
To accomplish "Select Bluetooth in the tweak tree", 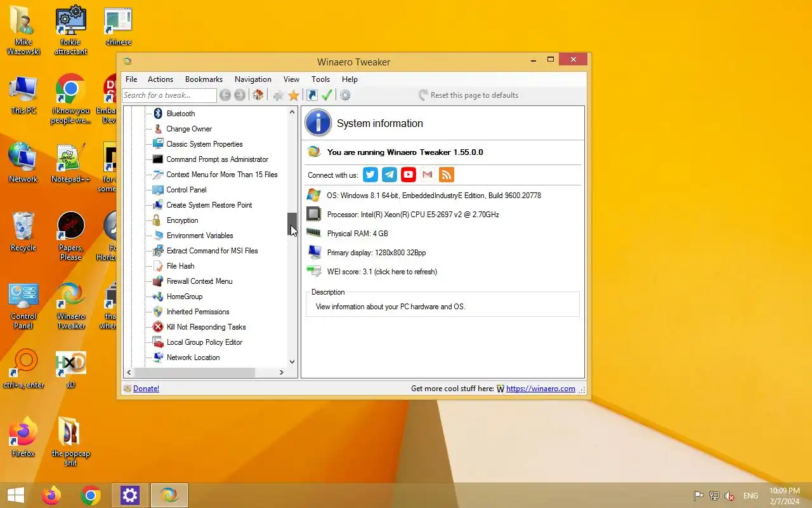I will [x=181, y=114].
